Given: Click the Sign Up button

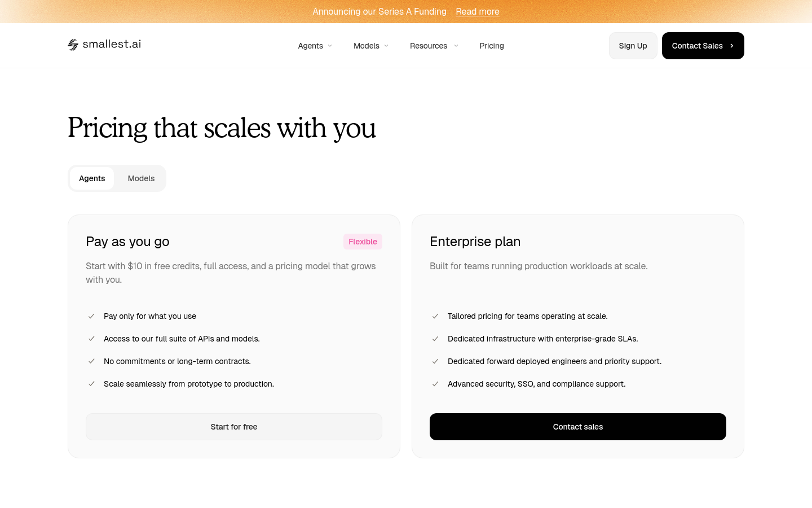Looking at the screenshot, I should [633, 46].
